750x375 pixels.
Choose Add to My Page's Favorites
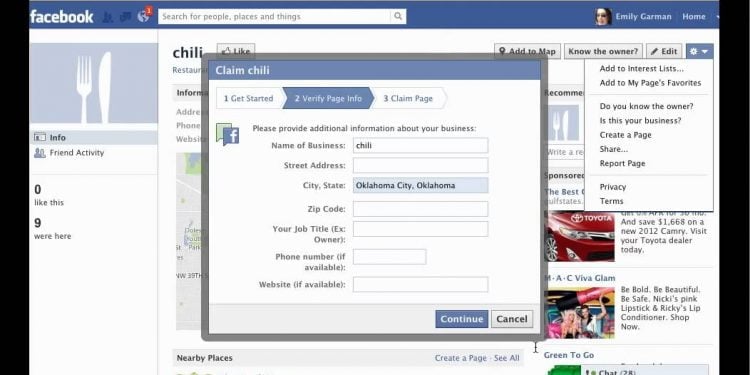pos(650,83)
